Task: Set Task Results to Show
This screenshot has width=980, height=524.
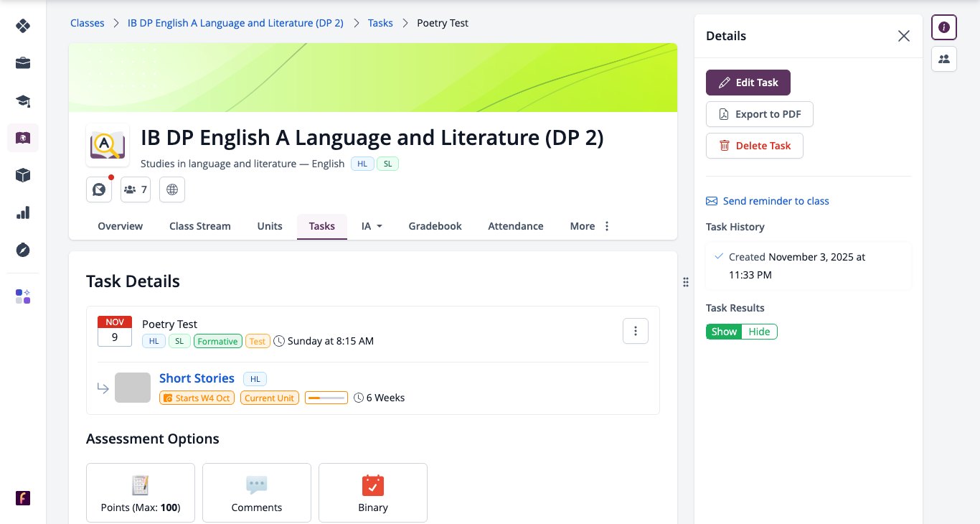Action: pyautogui.click(x=724, y=332)
